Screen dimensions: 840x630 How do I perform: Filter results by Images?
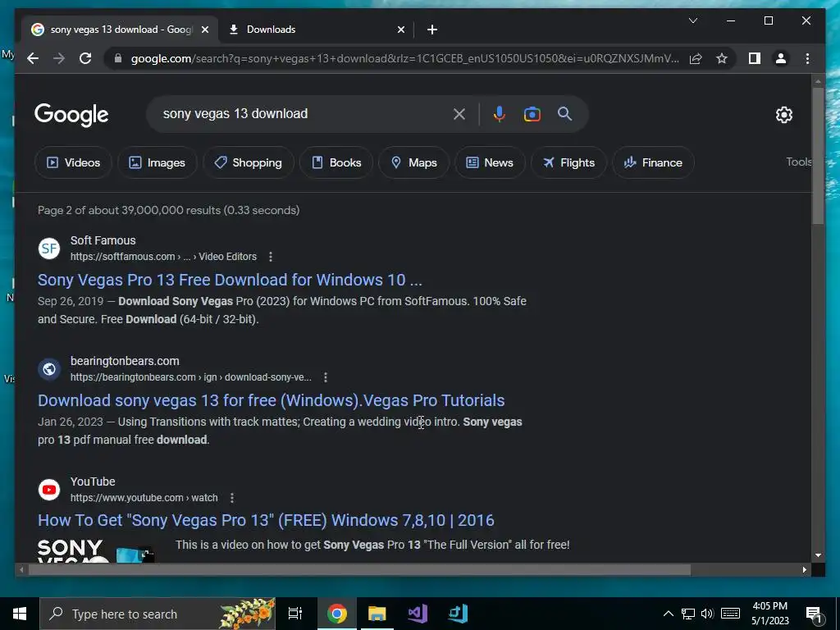157,162
